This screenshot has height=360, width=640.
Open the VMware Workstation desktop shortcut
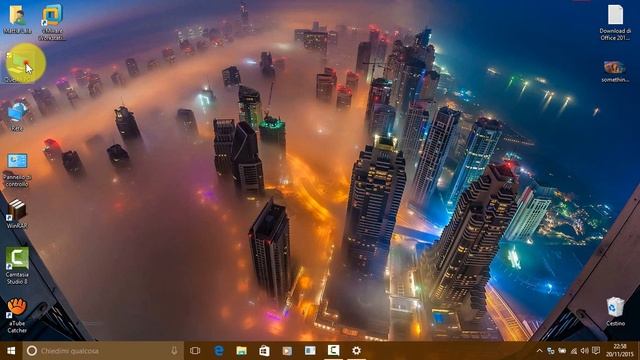click(52, 21)
